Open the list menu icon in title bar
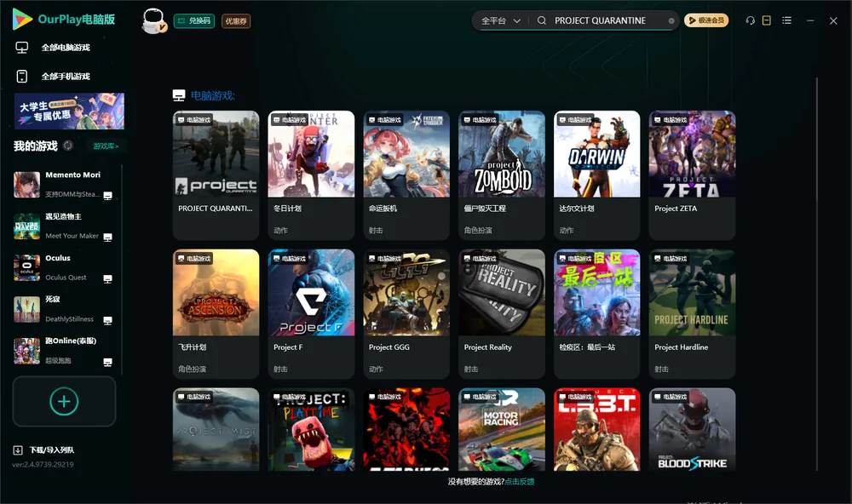 [786, 20]
